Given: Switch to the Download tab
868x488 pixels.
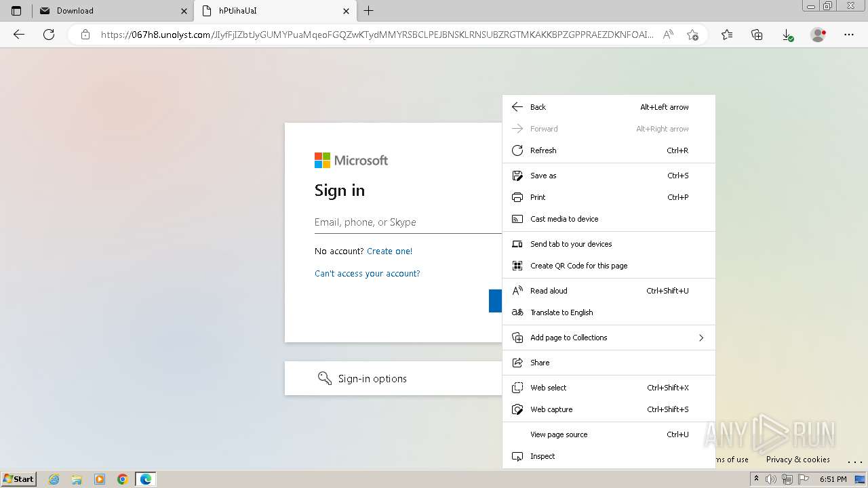Looking at the screenshot, I should pos(113,11).
